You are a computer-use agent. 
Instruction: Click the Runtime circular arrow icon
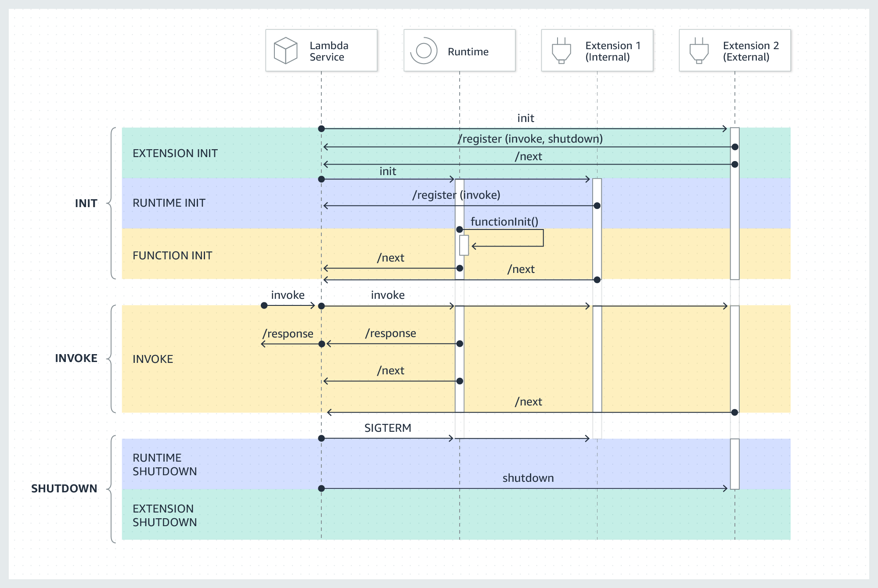coord(424,50)
